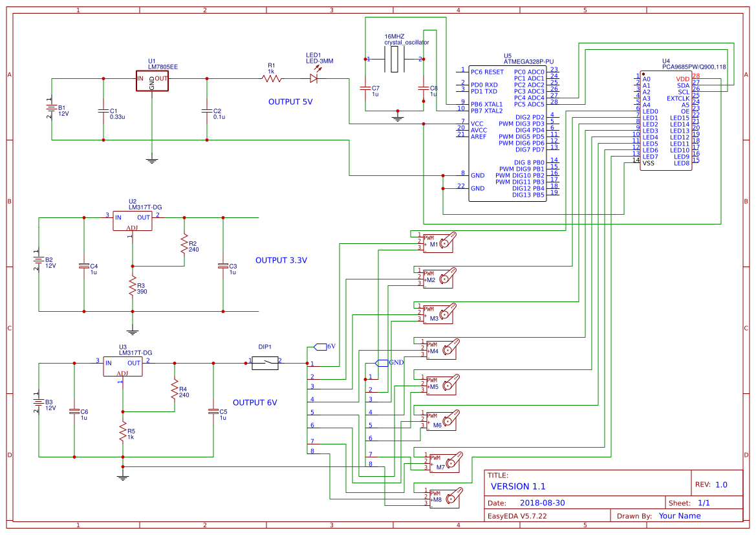Click the B2 12V battery symbol
Image resolution: width=756 pixels, height=535 pixels.
(39, 259)
